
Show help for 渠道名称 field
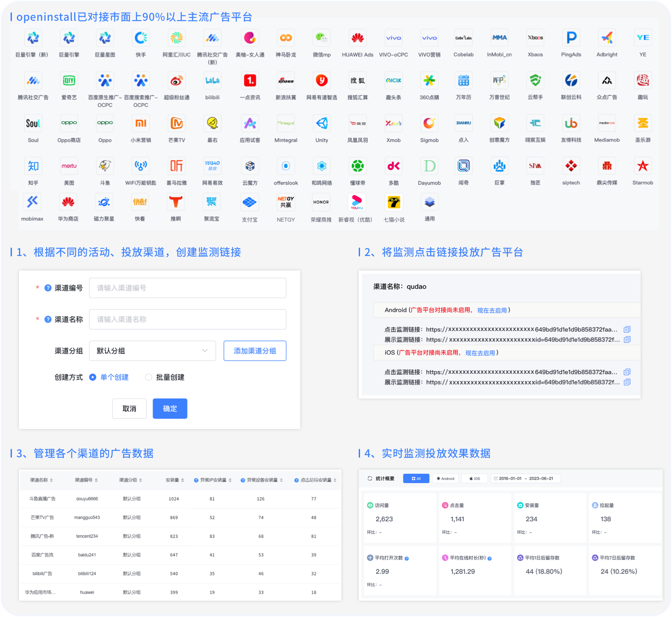[48, 319]
